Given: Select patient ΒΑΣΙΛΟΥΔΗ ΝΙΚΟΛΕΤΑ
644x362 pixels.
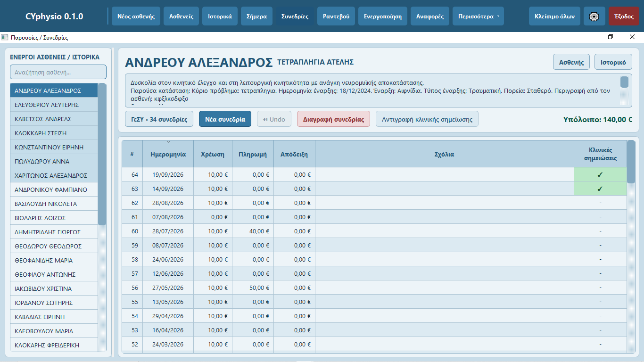Looking at the screenshot, I should [x=54, y=204].
